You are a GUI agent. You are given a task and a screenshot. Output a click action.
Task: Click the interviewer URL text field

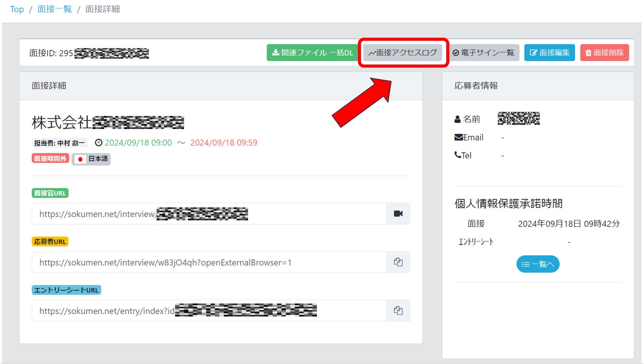click(x=209, y=214)
